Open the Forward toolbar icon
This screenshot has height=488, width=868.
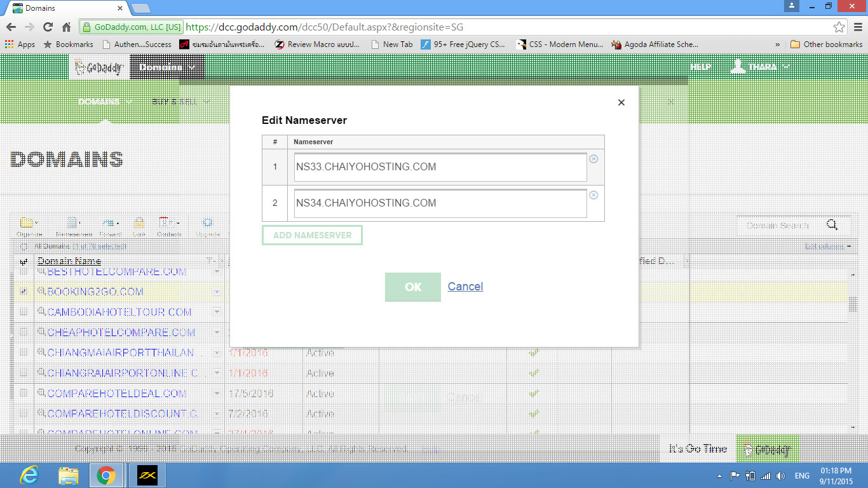[110, 223]
